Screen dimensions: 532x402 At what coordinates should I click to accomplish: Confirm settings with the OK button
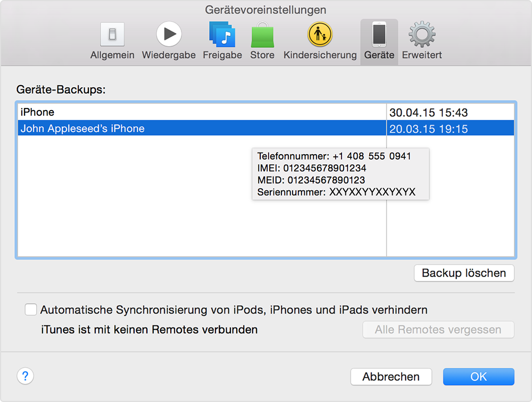[478, 376]
